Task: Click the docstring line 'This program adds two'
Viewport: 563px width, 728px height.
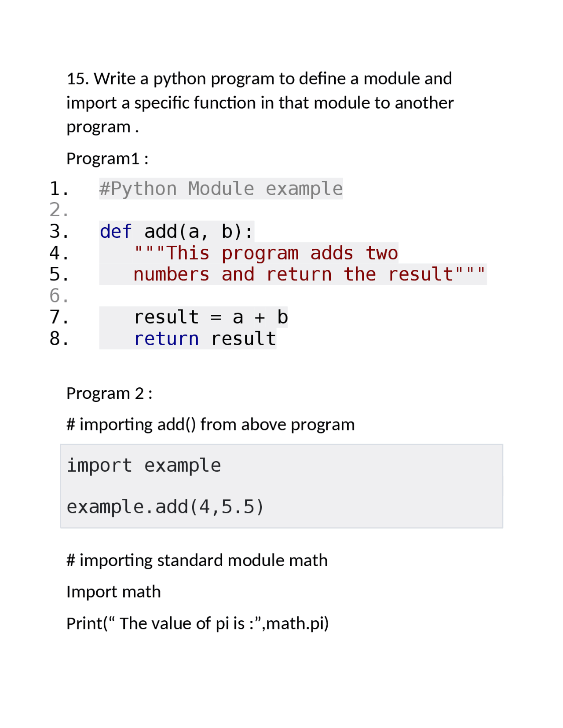Action: (266, 253)
